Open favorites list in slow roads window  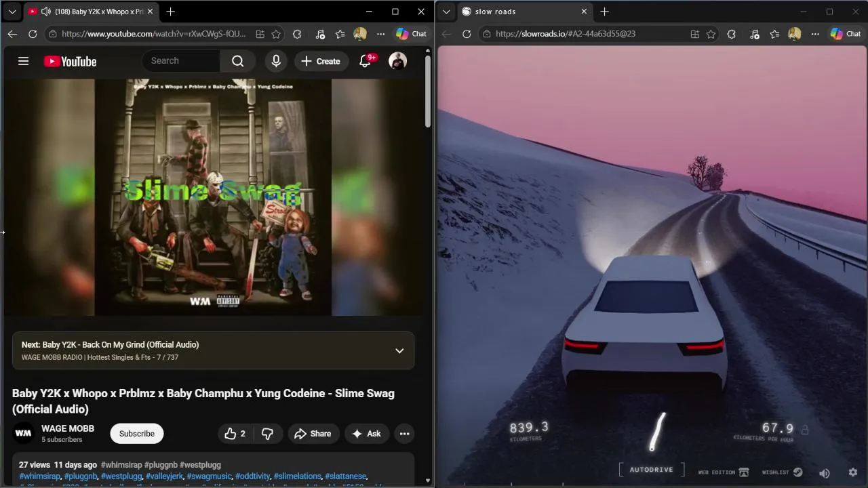[x=774, y=34]
